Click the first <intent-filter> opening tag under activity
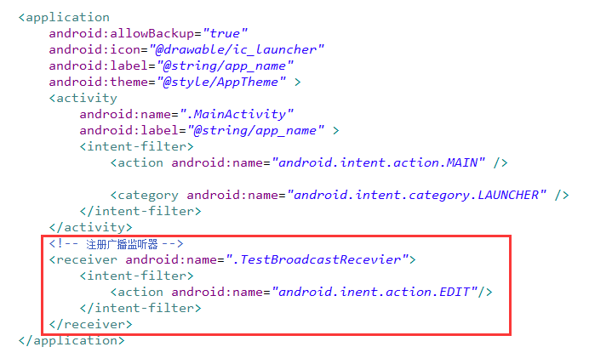612x364 pixels. (136, 146)
